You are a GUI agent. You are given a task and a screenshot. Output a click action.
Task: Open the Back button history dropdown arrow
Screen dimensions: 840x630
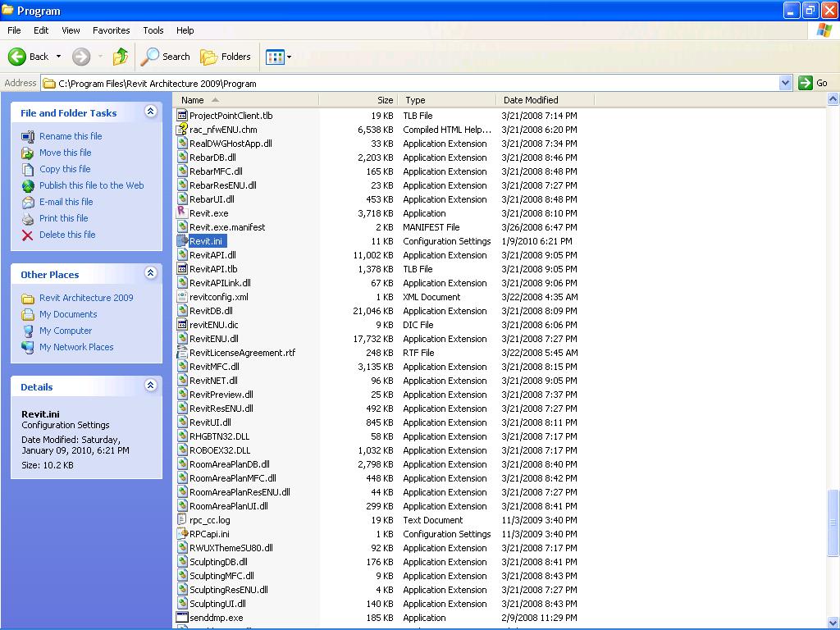[58, 57]
